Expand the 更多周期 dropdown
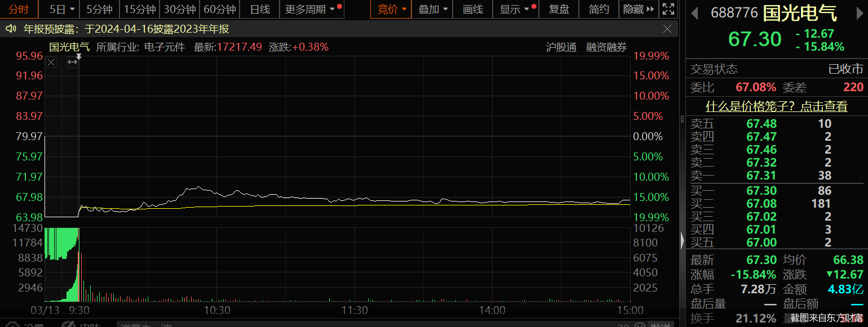This screenshot has height=327, width=868. click(x=311, y=9)
